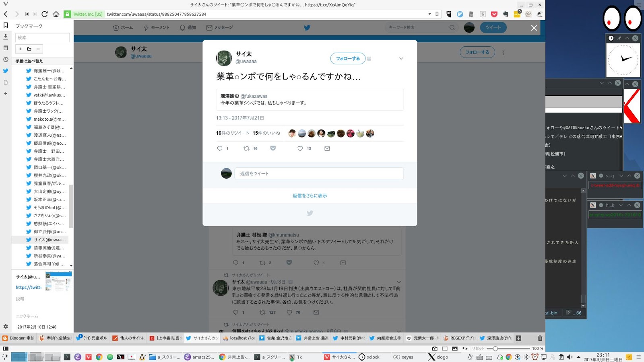Go to the browser home page icon

click(56, 14)
